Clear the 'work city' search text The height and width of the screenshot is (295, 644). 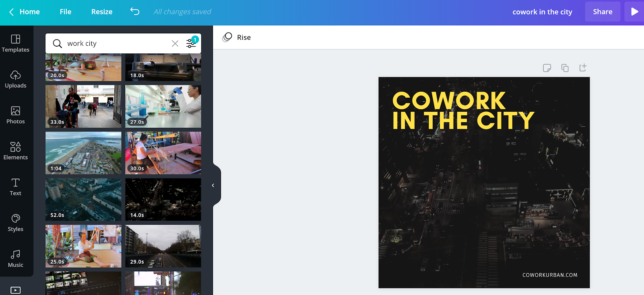[175, 43]
